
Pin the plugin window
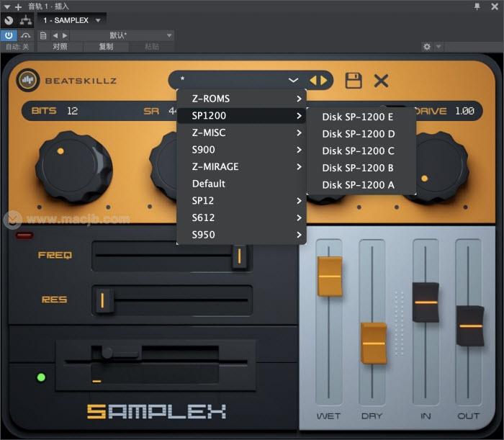click(477, 6)
